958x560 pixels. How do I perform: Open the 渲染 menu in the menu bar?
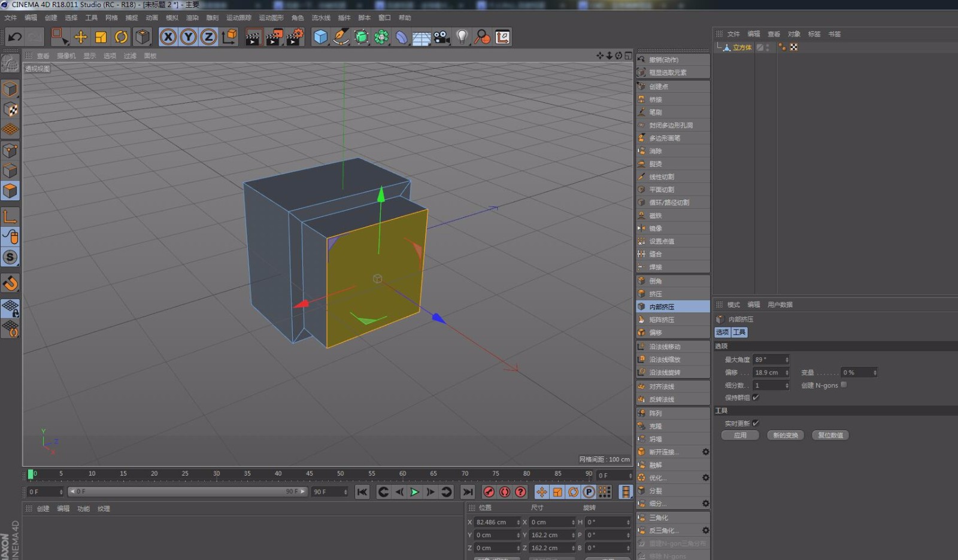192,17
